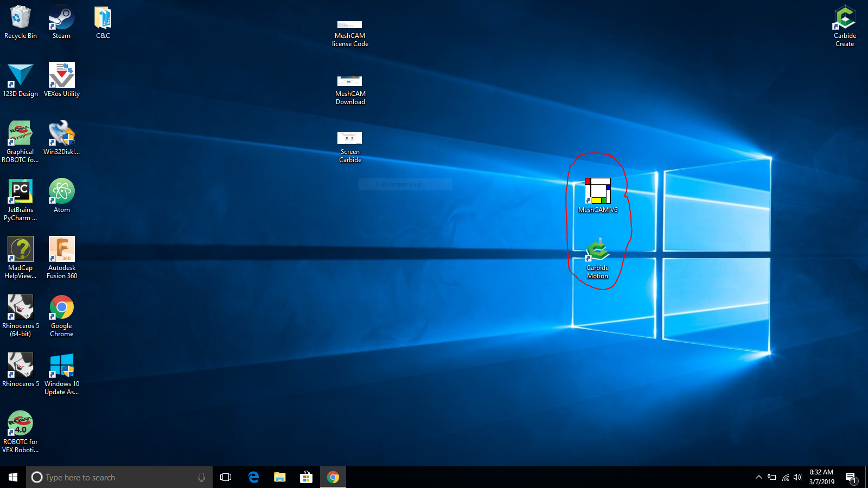Select the Google Chrome desktop shortcut
Screen dimensions: 868x488
coord(62,316)
